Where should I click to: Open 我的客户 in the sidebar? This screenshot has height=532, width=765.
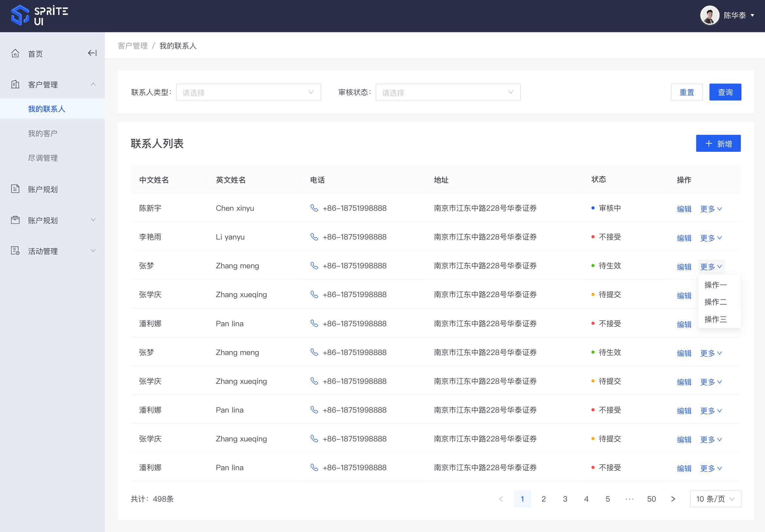point(43,133)
